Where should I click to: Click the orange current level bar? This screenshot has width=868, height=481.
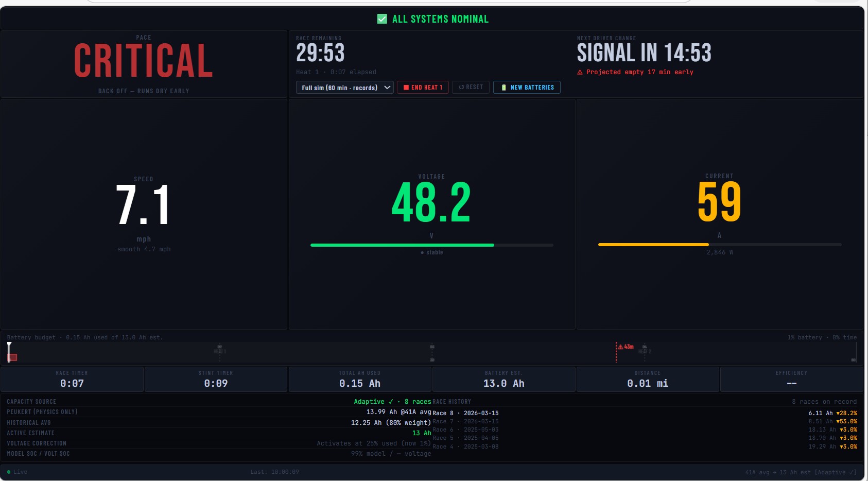point(653,245)
